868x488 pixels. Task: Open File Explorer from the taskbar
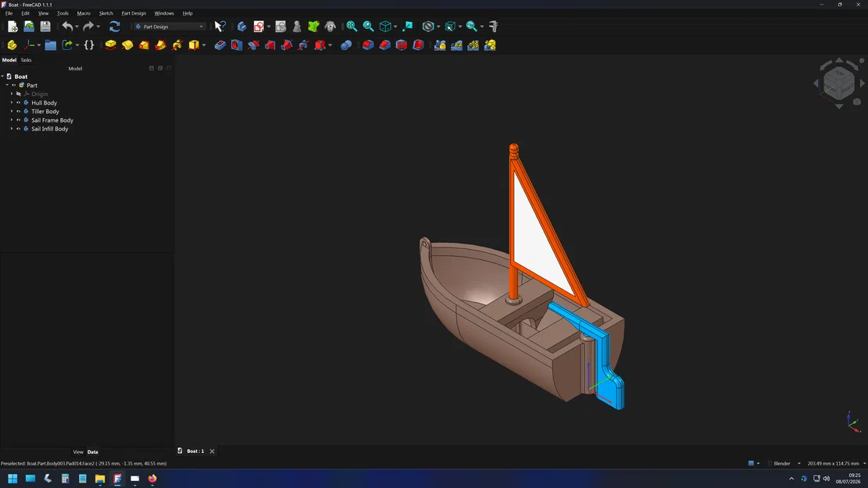point(100,479)
